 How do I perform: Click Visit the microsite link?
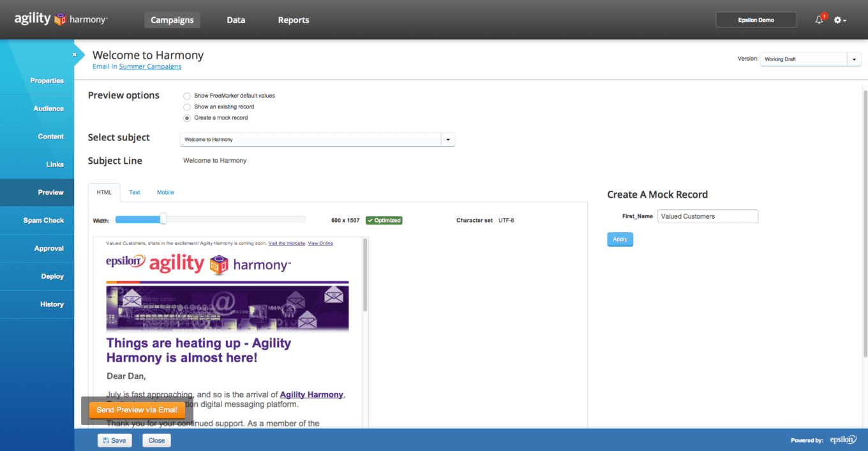[287, 243]
